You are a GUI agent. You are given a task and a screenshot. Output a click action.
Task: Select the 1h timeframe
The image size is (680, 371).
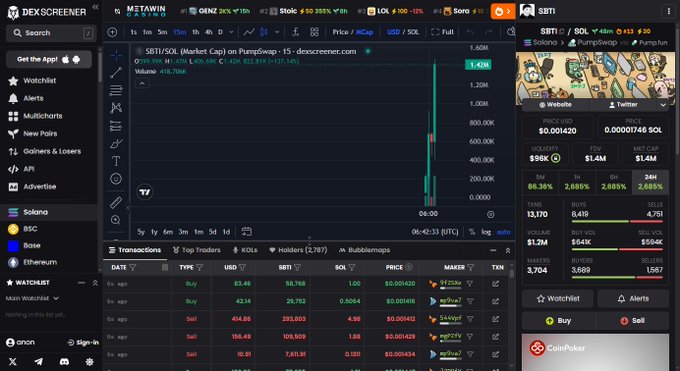196,32
